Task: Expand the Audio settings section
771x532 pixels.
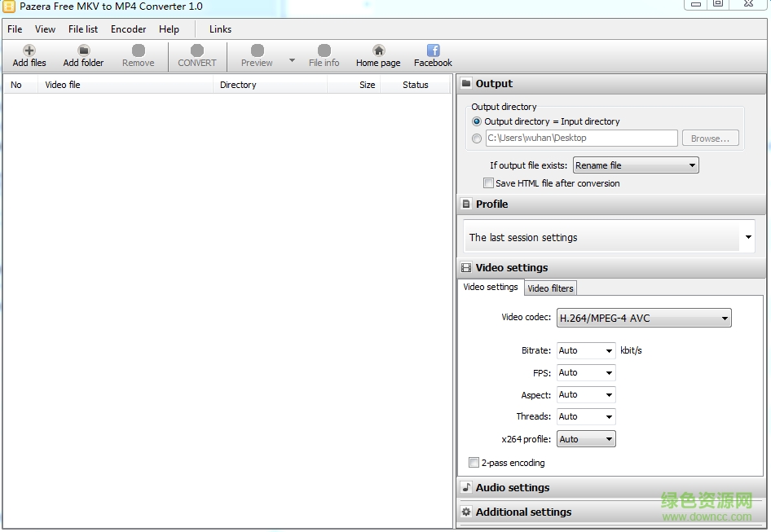Action: point(512,488)
